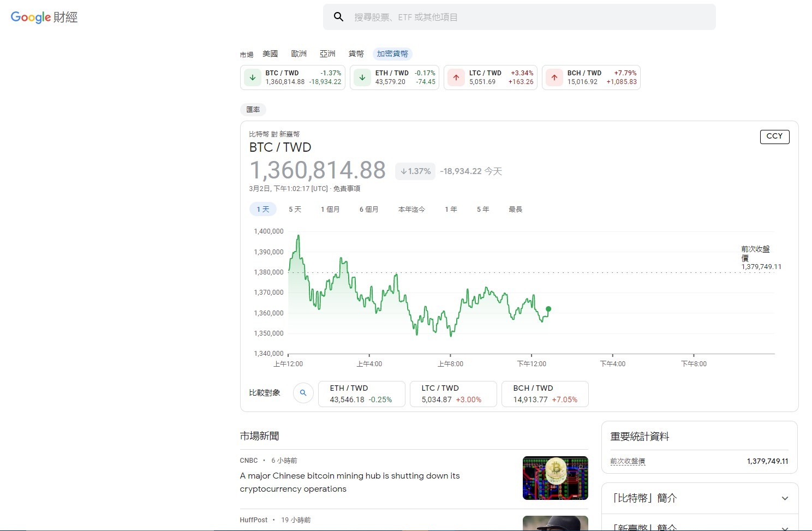The height and width of the screenshot is (531, 812).
Task: Switch chart to 6 個月 range
Action: [369, 209]
